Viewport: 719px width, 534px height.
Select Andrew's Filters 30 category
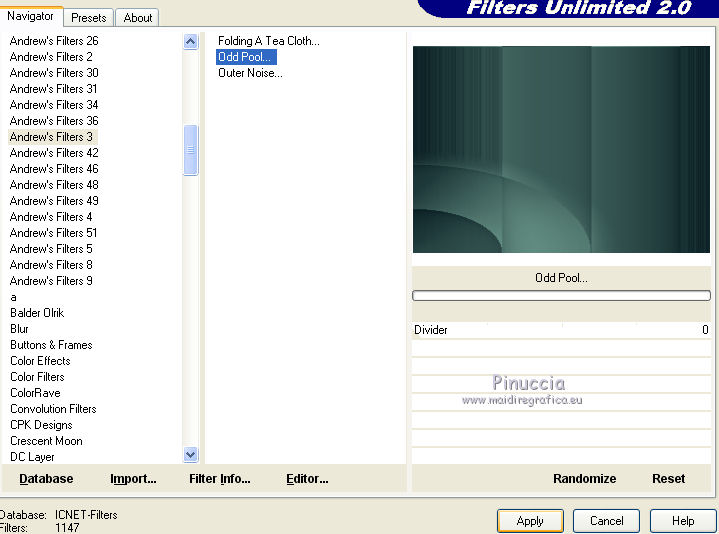coord(54,73)
